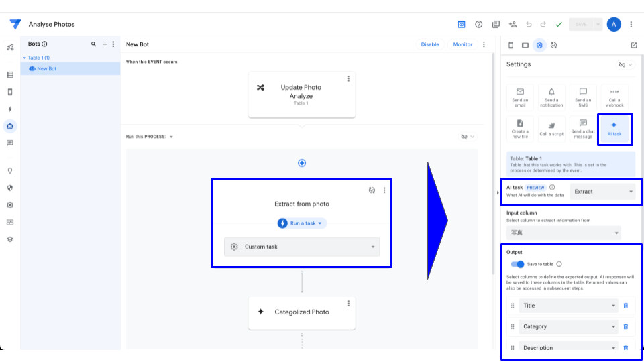The image size is (644, 362).
Task: Search bots with the magnifier icon
Action: (93, 44)
